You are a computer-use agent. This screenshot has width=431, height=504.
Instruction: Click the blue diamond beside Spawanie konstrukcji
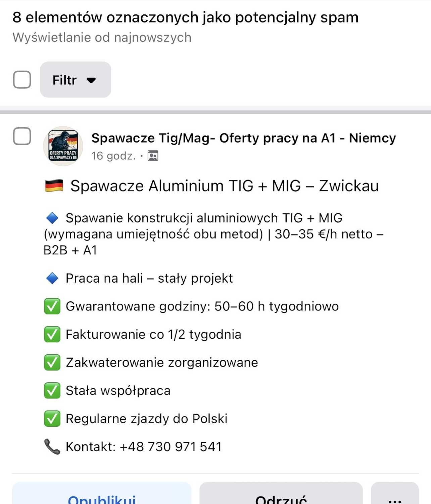point(52,218)
